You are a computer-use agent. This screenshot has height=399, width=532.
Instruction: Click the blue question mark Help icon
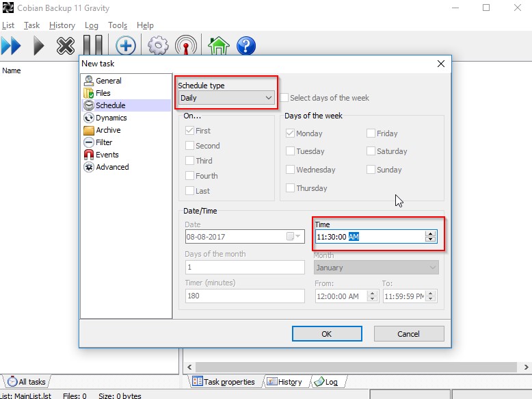pyautogui.click(x=245, y=46)
